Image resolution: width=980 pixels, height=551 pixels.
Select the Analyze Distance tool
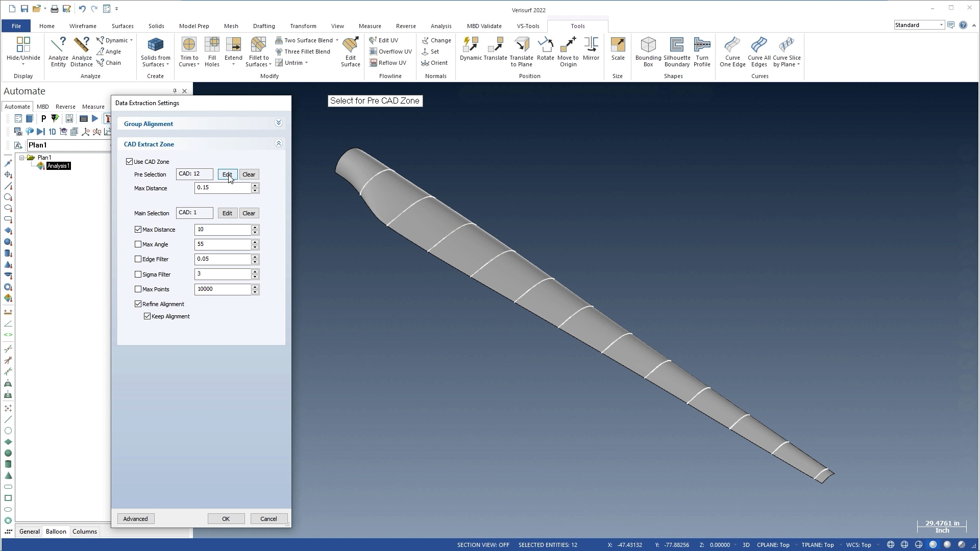point(82,51)
